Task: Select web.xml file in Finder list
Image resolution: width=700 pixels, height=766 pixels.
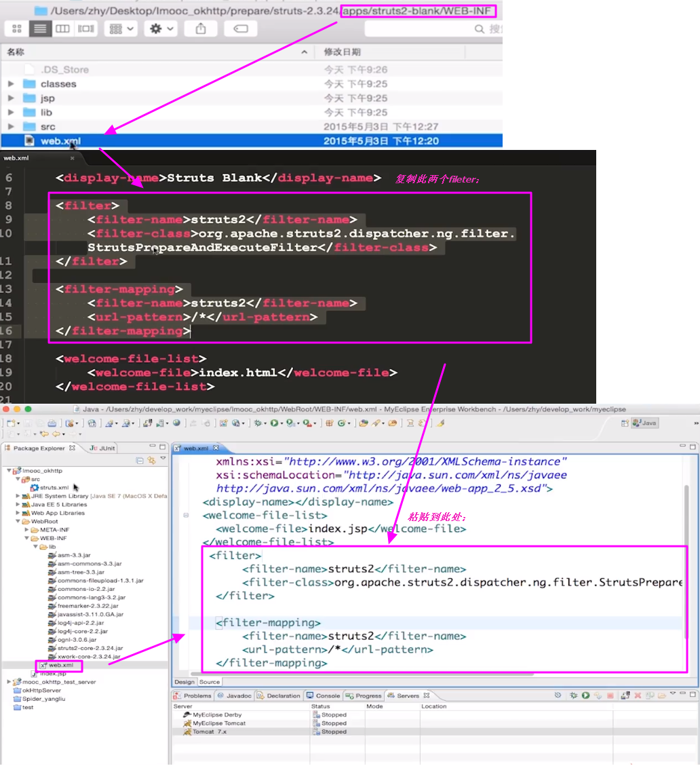Action: [x=252, y=140]
